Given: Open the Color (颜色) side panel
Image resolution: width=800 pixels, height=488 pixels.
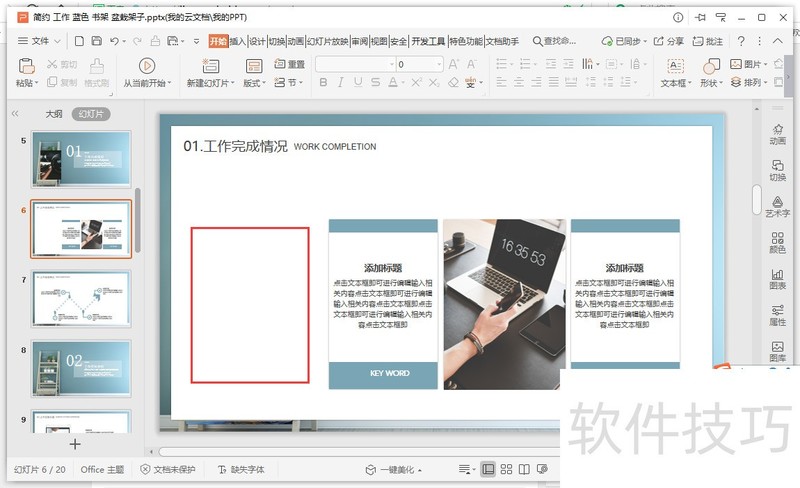Looking at the screenshot, I should (778, 243).
